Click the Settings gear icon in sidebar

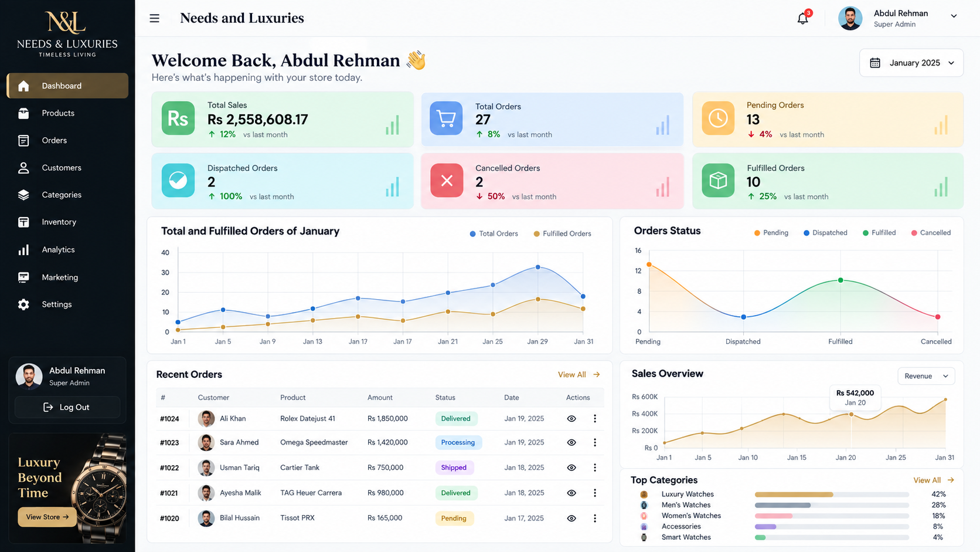coord(23,304)
